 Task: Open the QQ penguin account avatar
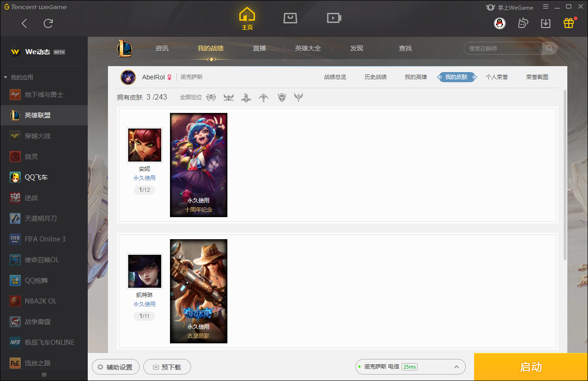coord(500,23)
